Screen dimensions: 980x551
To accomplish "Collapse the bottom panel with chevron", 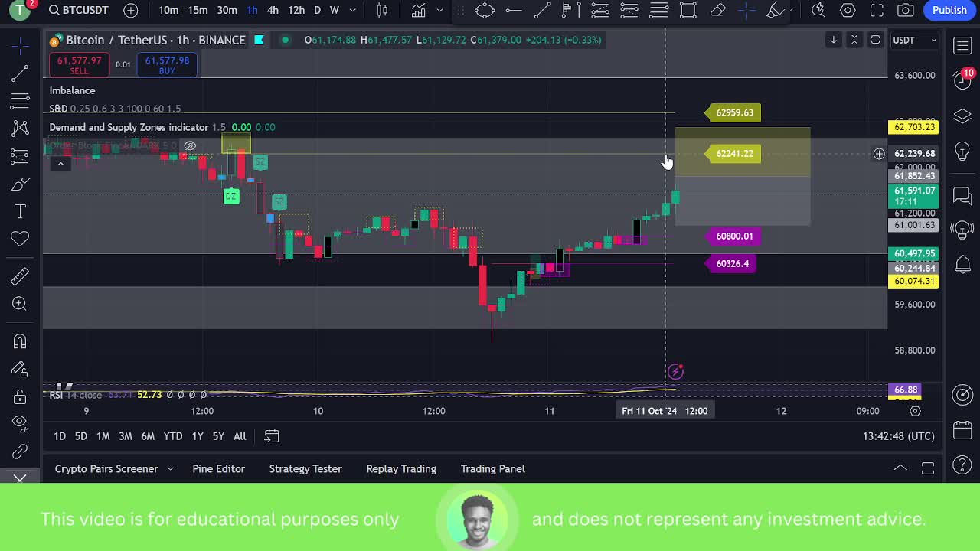I will [x=900, y=468].
